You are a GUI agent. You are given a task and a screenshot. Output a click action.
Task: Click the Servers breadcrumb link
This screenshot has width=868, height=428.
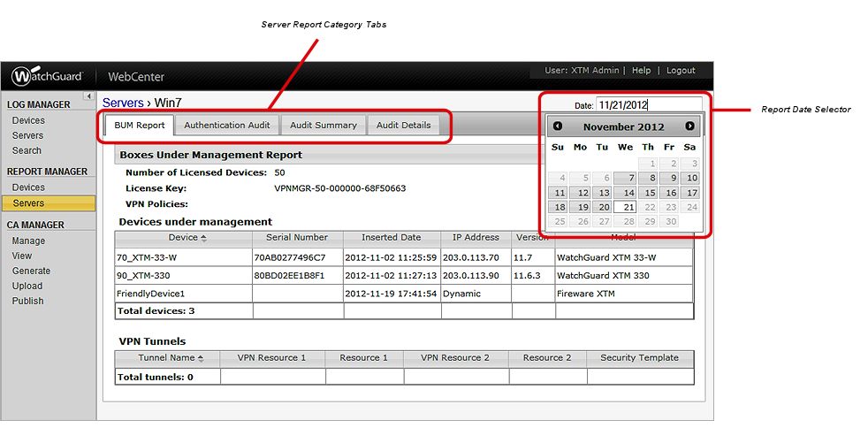coord(123,103)
